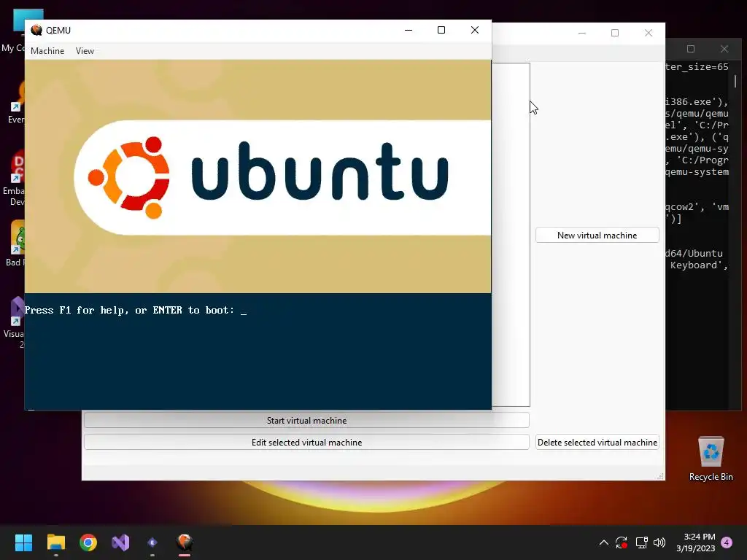
Task: Close the virtual machine manager window
Action: [649, 33]
